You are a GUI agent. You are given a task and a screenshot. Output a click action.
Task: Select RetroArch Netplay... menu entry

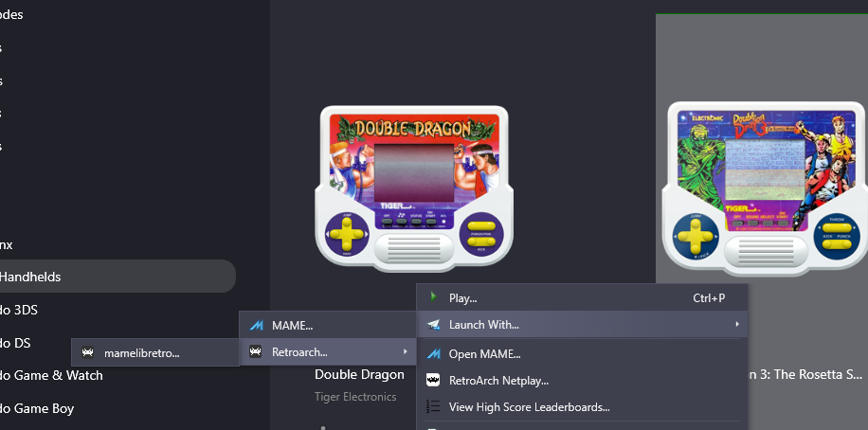[x=582, y=381]
